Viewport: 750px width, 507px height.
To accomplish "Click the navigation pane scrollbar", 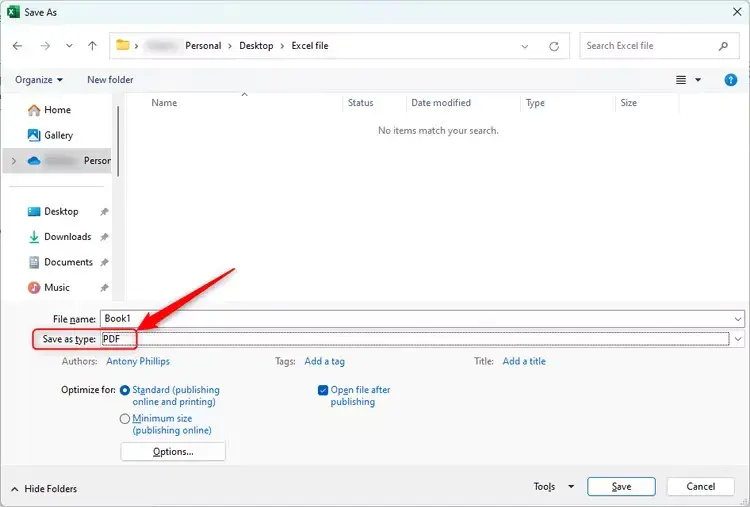I will pyautogui.click(x=118, y=141).
